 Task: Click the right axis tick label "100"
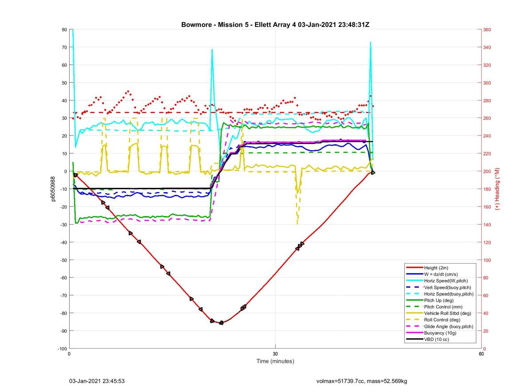point(487,260)
